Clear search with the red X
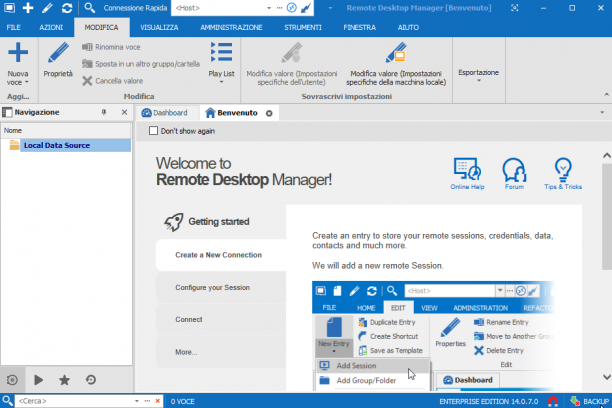612x408 pixels. tap(158, 401)
